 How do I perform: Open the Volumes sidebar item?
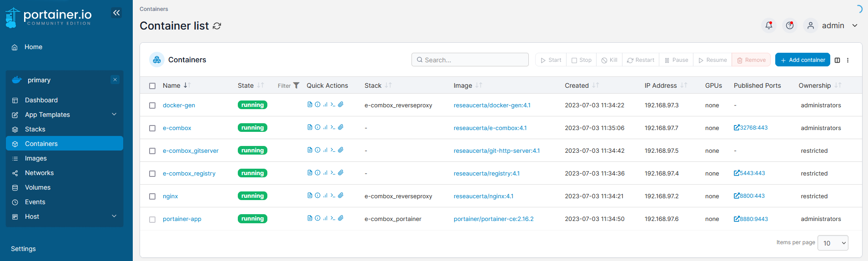pyautogui.click(x=38, y=187)
